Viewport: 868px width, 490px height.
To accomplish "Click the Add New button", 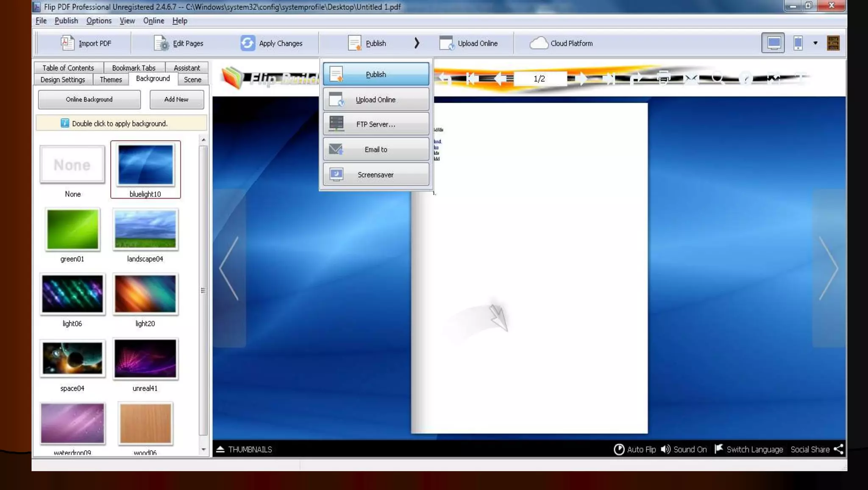I will point(176,99).
